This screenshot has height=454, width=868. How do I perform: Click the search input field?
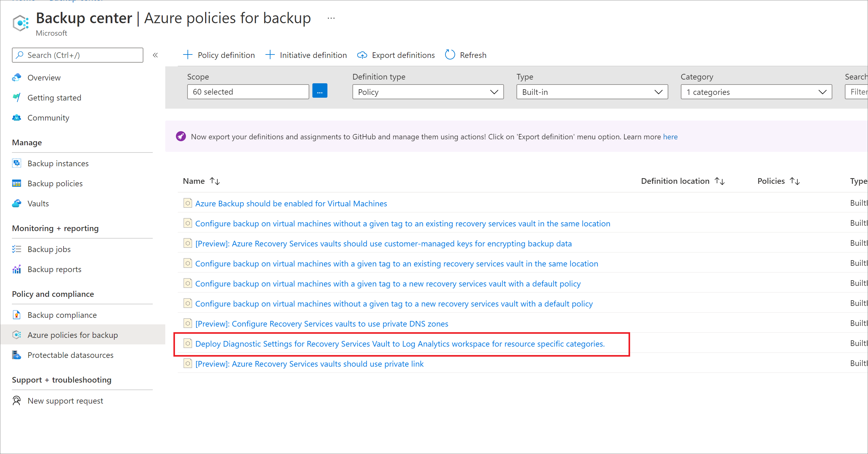[77, 55]
